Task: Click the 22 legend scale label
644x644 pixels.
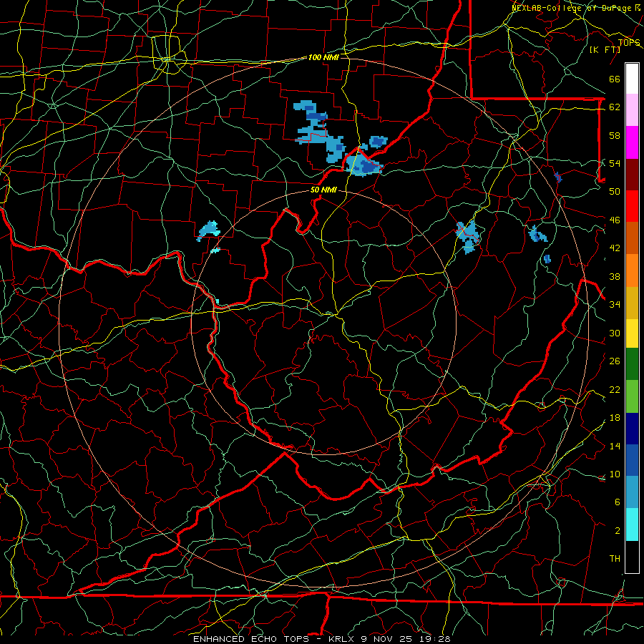Action: pos(615,389)
